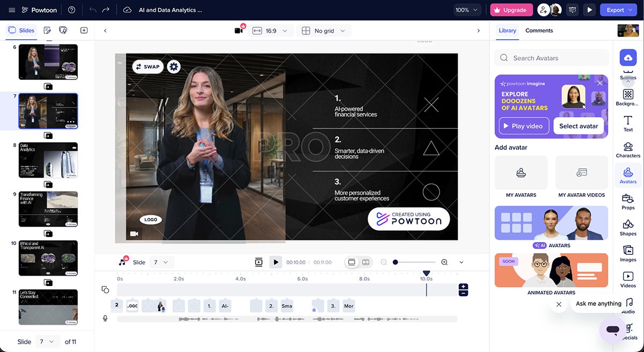Click the Search Avatars field
Image resolution: width=644 pixels, height=352 pixels.
[551, 58]
